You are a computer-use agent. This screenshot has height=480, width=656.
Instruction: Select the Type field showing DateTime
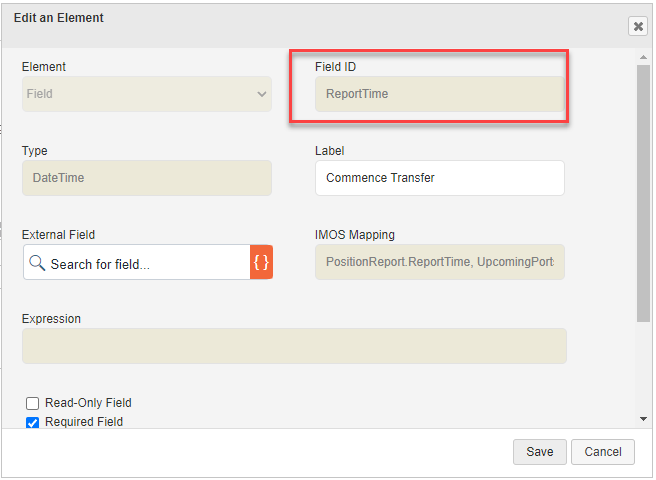[x=147, y=178]
